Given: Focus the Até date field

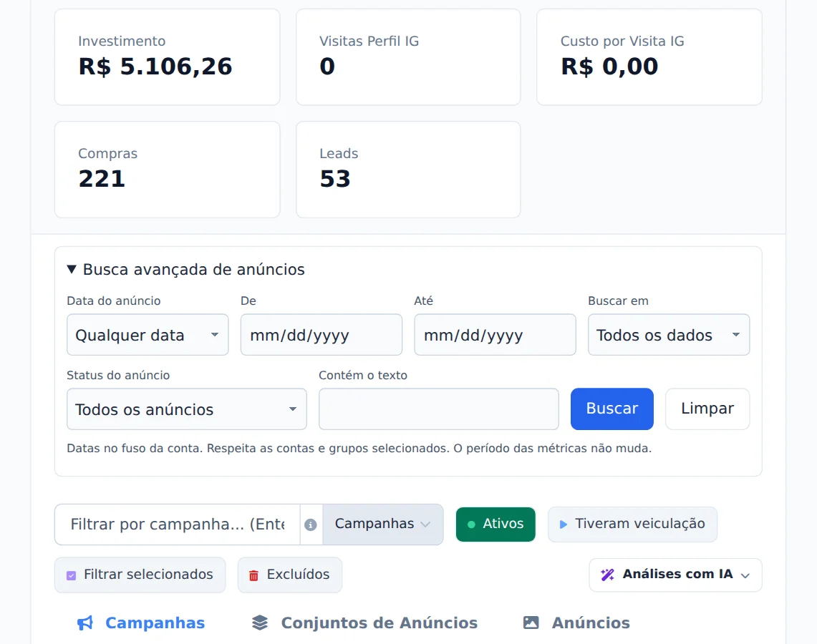Looking at the screenshot, I should coord(495,335).
